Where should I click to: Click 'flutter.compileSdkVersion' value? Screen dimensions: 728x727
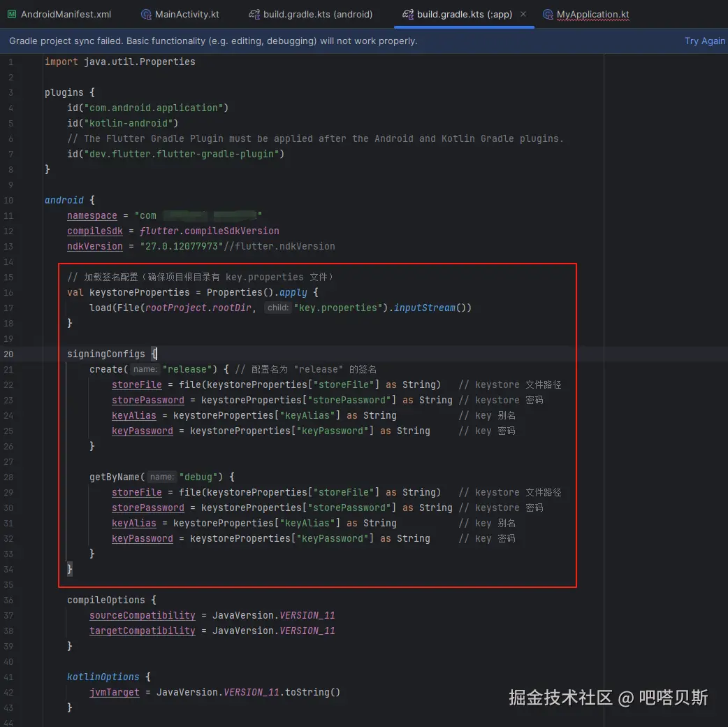point(210,231)
